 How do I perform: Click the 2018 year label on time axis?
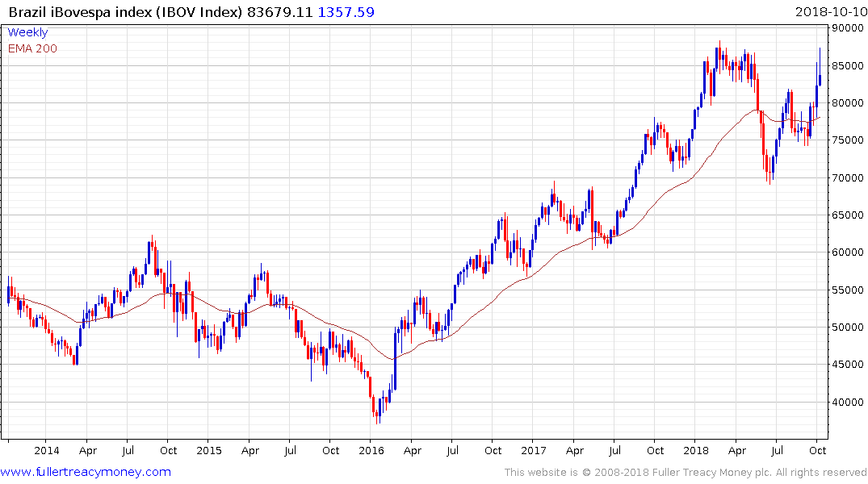pos(696,451)
